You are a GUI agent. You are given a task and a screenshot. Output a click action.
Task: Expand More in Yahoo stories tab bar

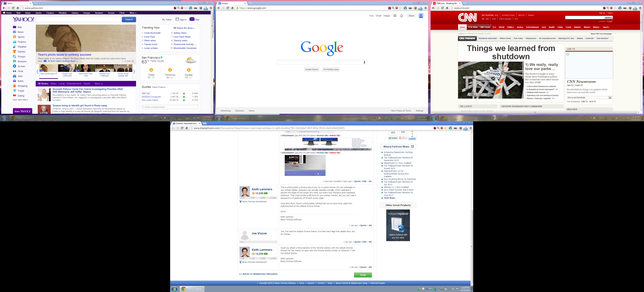(98, 84)
